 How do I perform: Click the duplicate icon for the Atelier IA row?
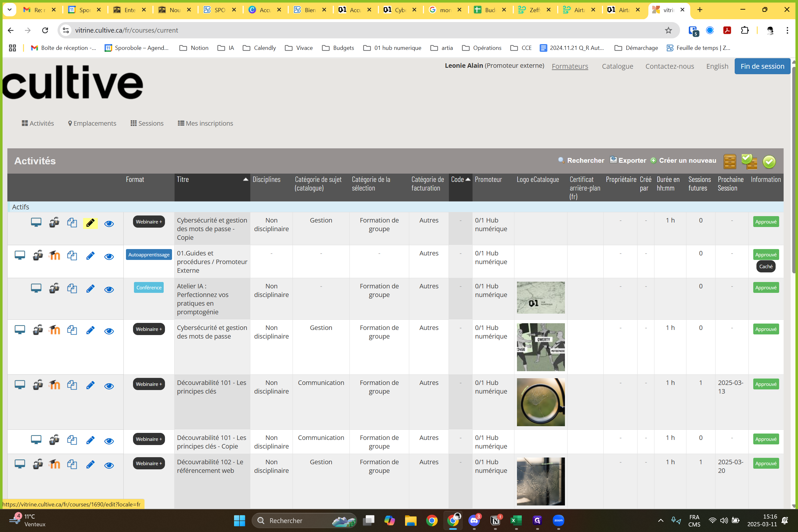pyautogui.click(x=72, y=289)
